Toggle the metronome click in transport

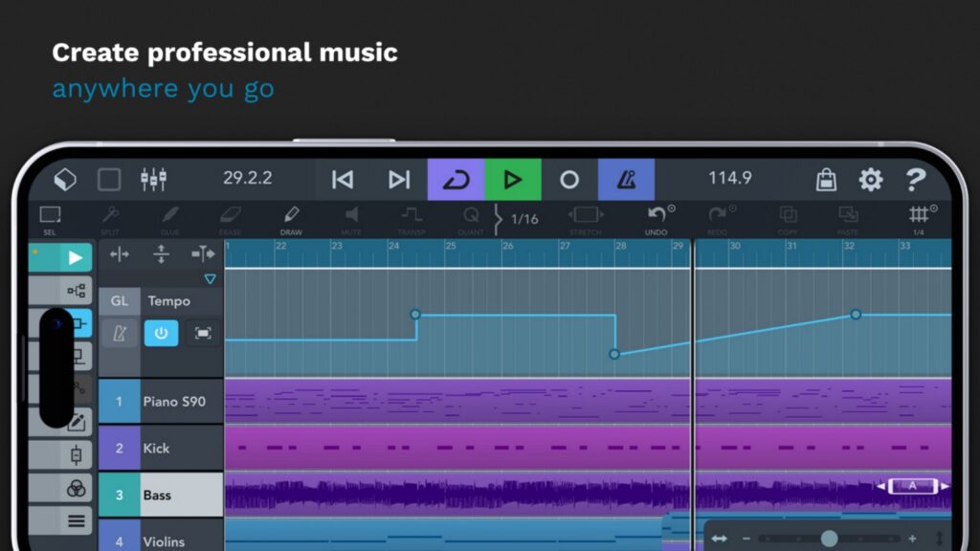point(626,179)
